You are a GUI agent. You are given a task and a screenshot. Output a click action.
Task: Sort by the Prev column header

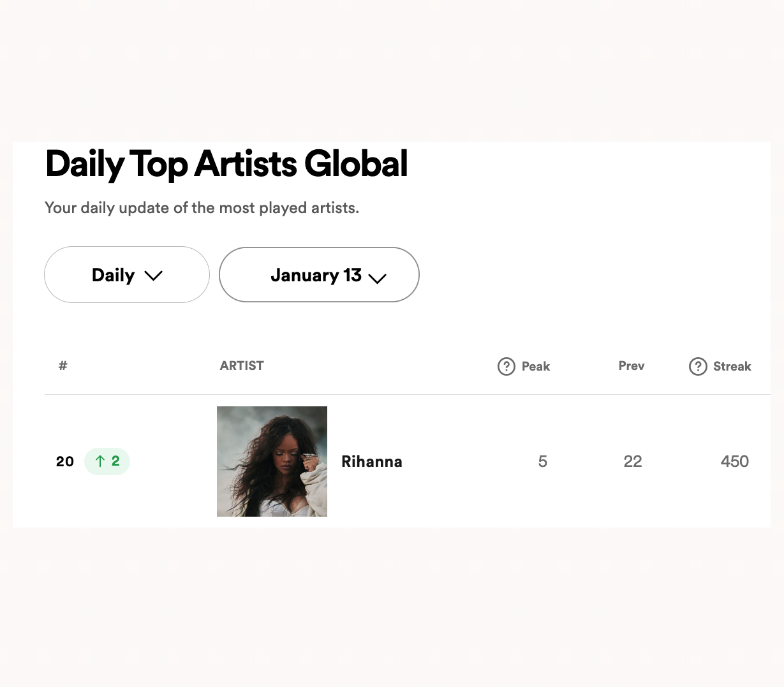(x=631, y=366)
